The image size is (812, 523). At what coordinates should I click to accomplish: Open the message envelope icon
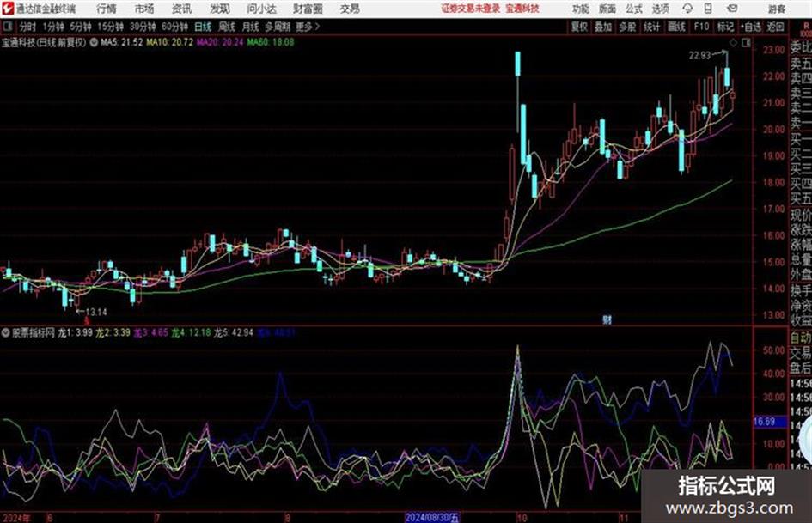[x=732, y=9]
